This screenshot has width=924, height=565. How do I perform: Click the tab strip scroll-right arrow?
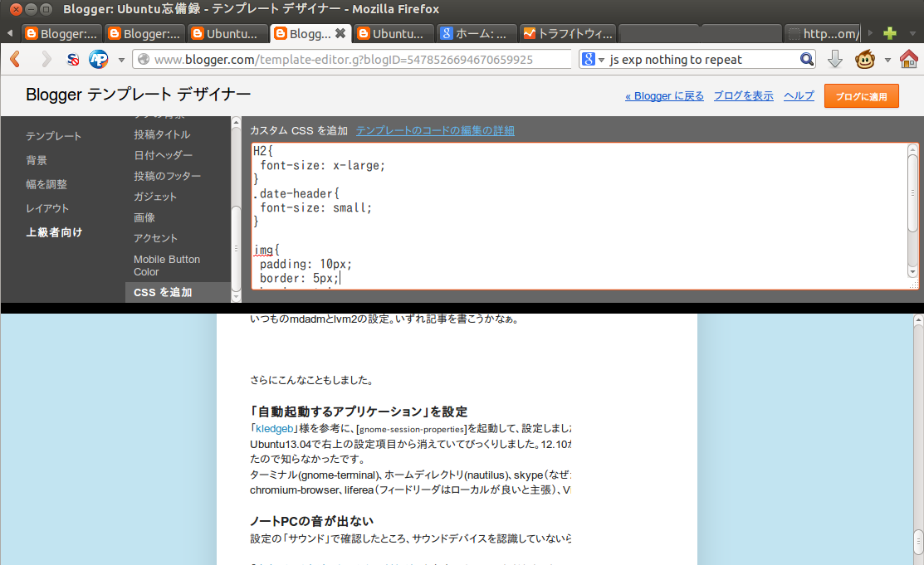click(870, 33)
